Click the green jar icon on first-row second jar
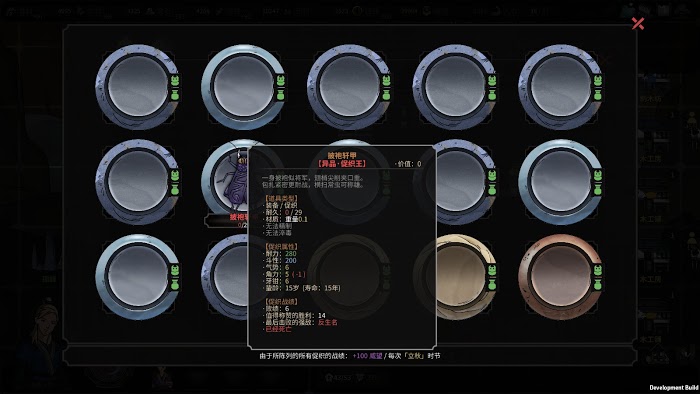 [281, 94]
